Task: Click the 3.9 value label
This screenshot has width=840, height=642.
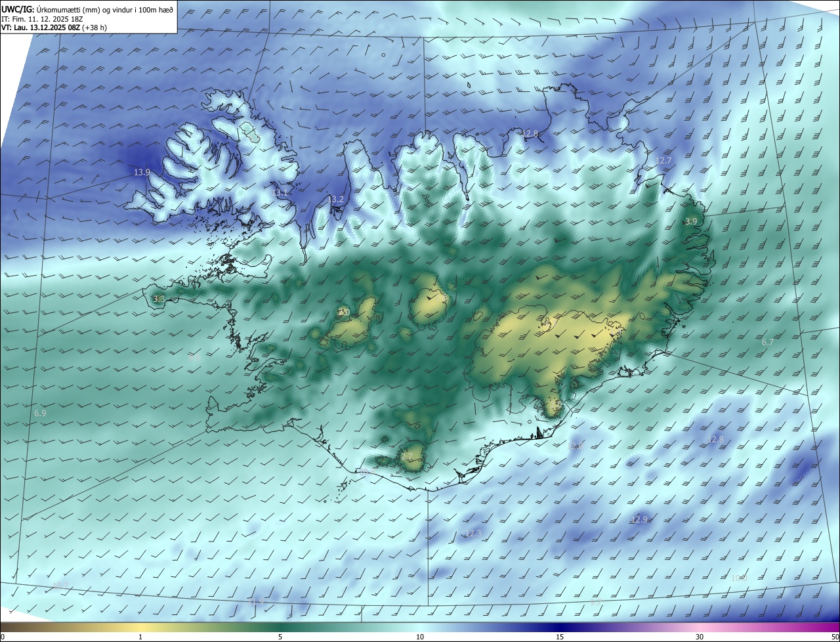Action: pos(691,222)
